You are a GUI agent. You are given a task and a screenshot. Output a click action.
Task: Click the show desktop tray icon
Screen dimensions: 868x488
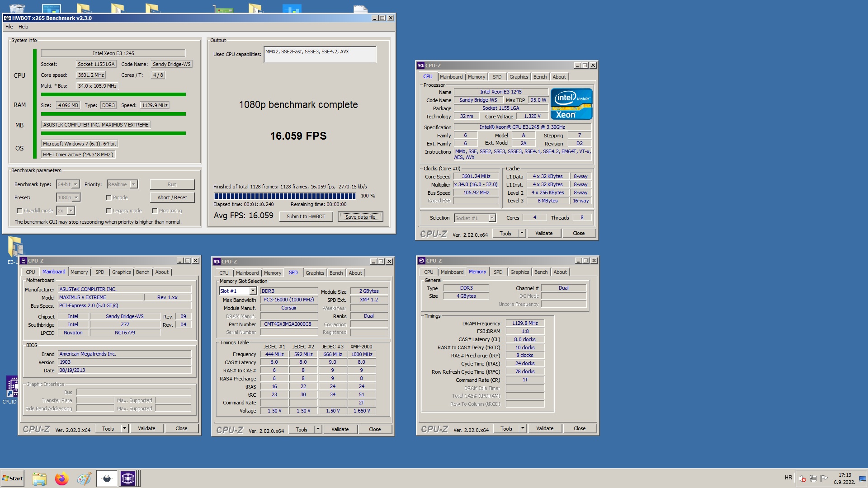click(863, 479)
